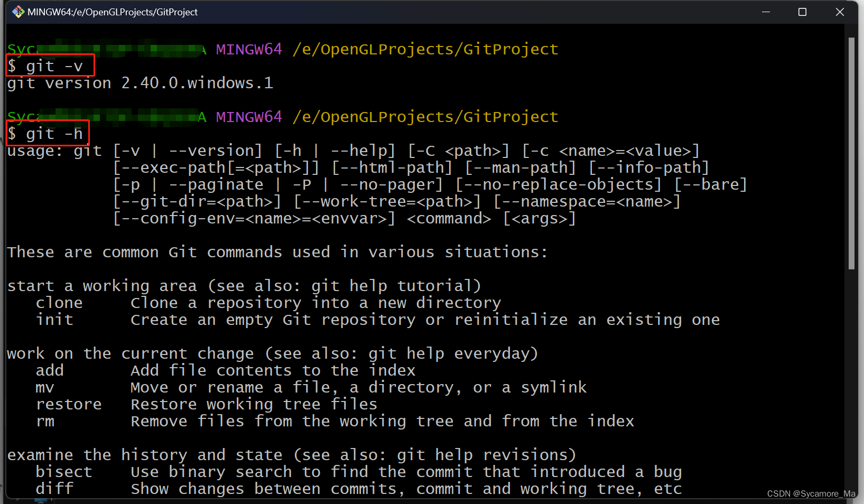Click 'Create an empty Git repository' description

pyautogui.click(x=425, y=320)
